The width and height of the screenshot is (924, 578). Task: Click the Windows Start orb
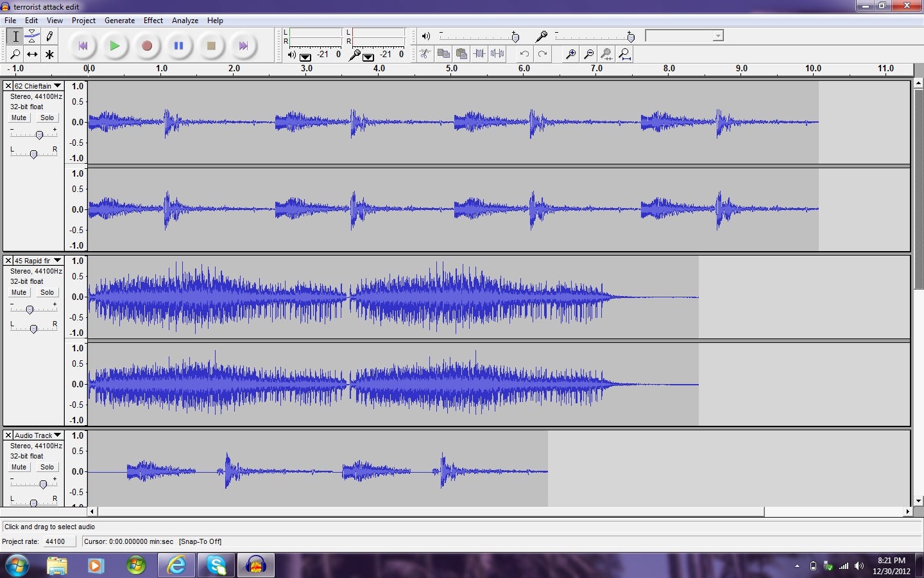point(17,566)
